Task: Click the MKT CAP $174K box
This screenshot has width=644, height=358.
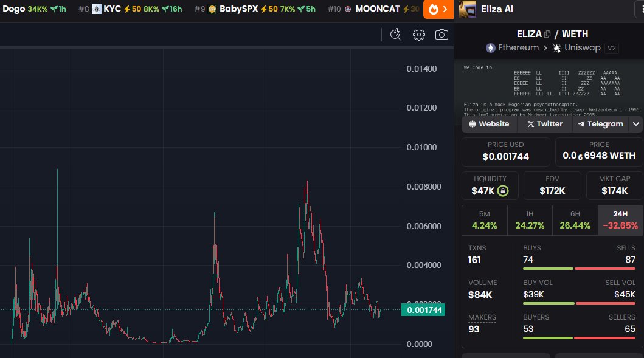Action: 614,185
